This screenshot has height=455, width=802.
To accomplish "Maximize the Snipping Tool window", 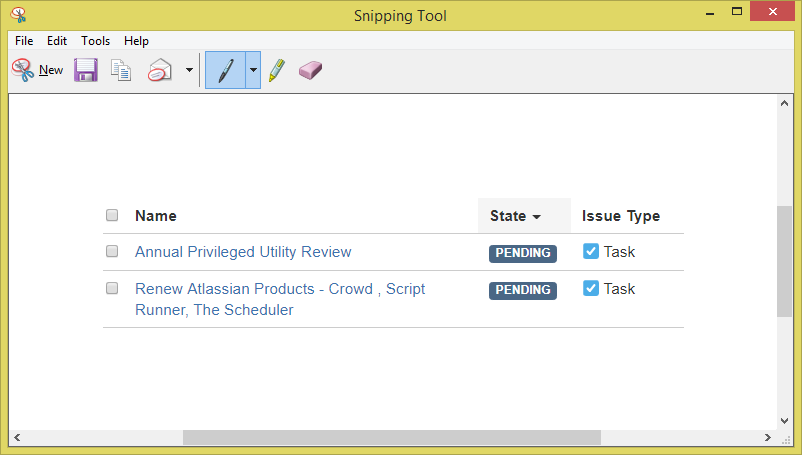I will pos(737,11).
